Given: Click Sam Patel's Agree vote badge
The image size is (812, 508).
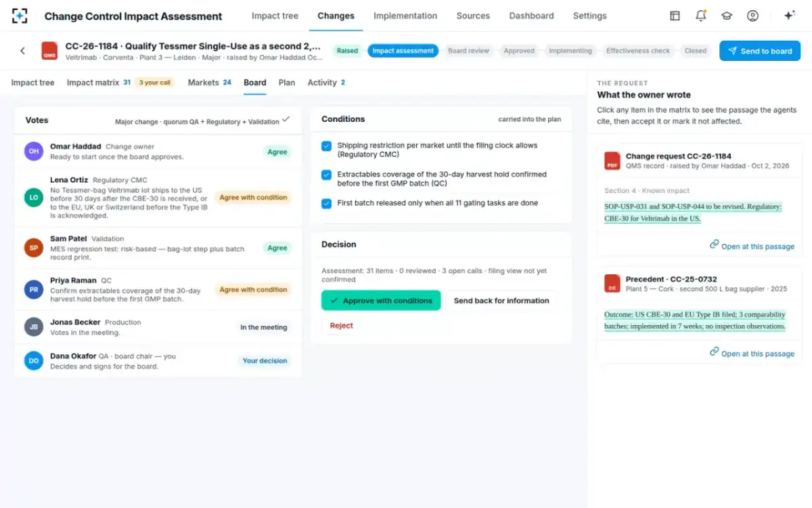Looking at the screenshot, I should coord(277,248).
